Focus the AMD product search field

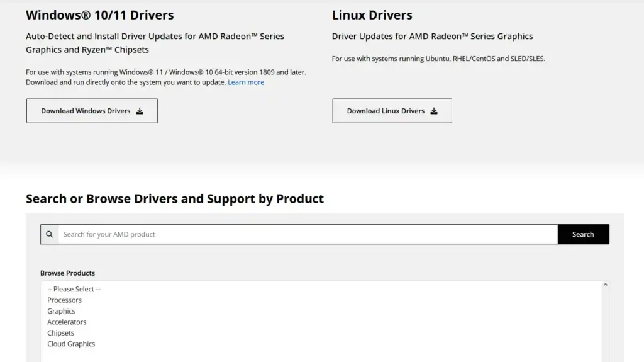click(x=307, y=234)
